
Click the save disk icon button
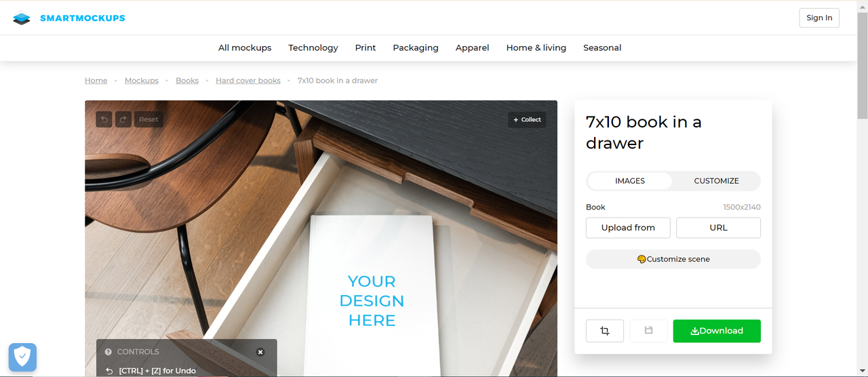coord(648,331)
